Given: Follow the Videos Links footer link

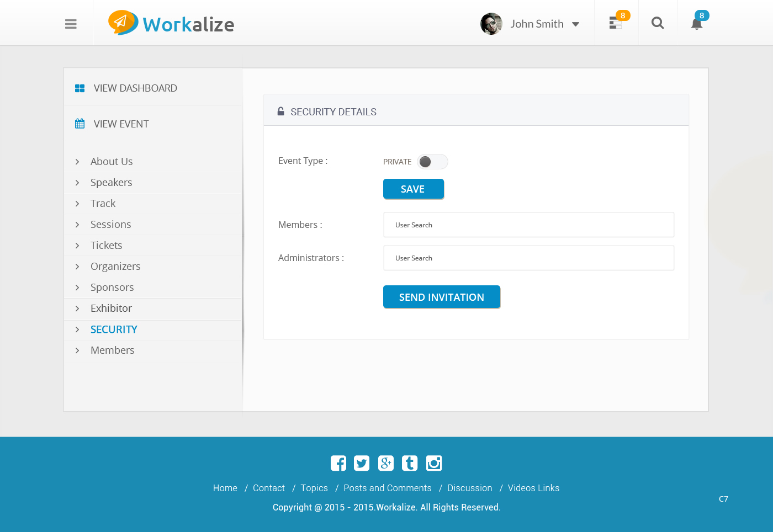Looking at the screenshot, I should point(533,488).
